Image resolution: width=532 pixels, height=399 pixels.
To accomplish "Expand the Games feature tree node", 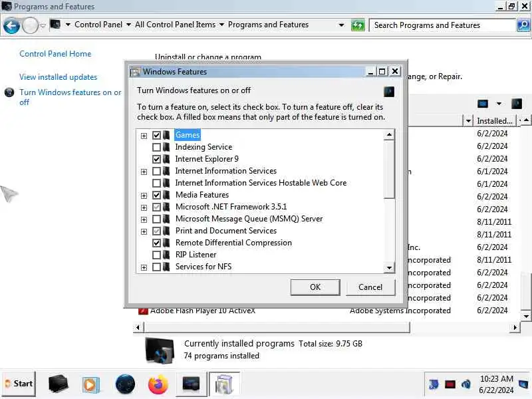I will click(x=144, y=136).
